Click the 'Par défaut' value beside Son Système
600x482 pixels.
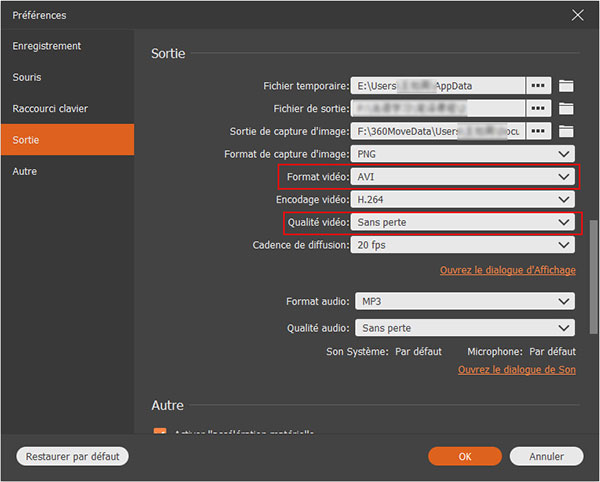click(x=418, y=352)
